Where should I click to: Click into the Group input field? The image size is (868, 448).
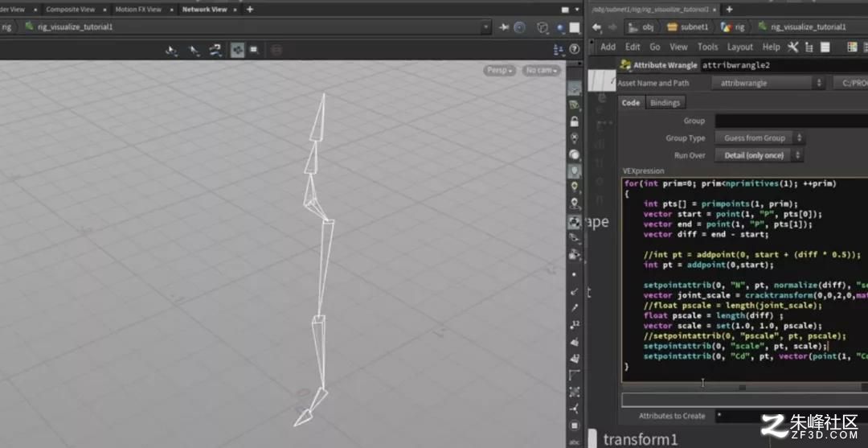pyautogui.click(x=791, y=121)
